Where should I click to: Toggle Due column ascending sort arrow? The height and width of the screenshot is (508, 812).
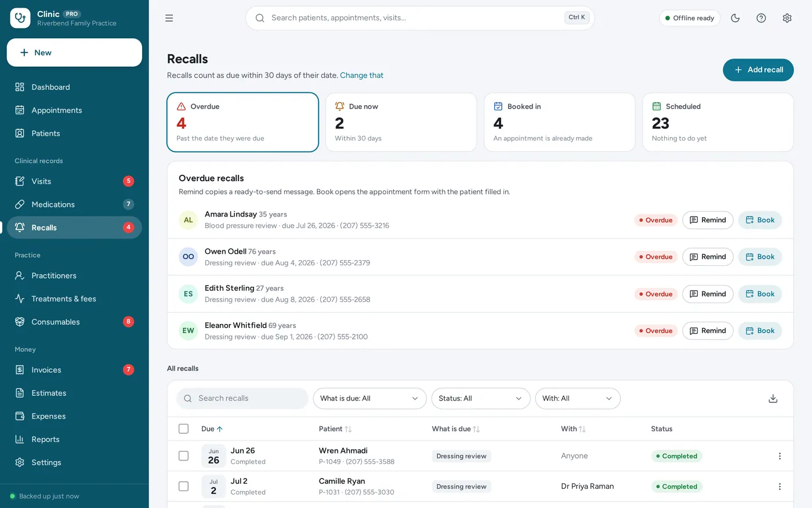[220, 429]
